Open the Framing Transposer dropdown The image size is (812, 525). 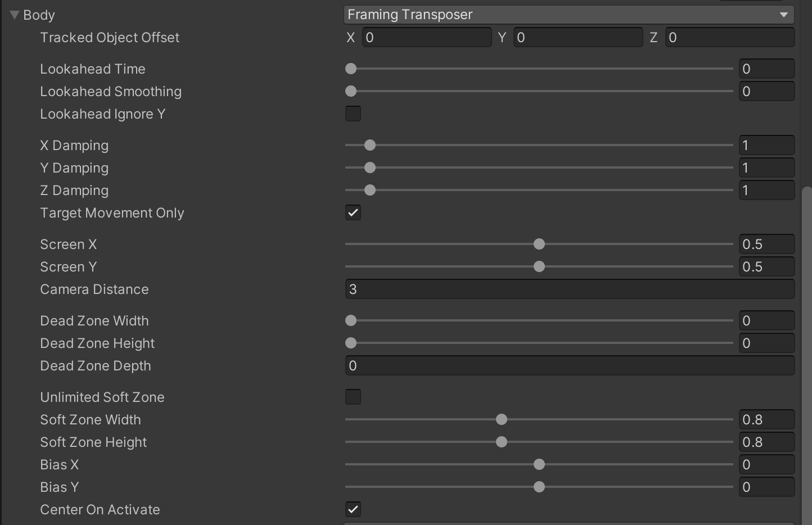point(569,15)
